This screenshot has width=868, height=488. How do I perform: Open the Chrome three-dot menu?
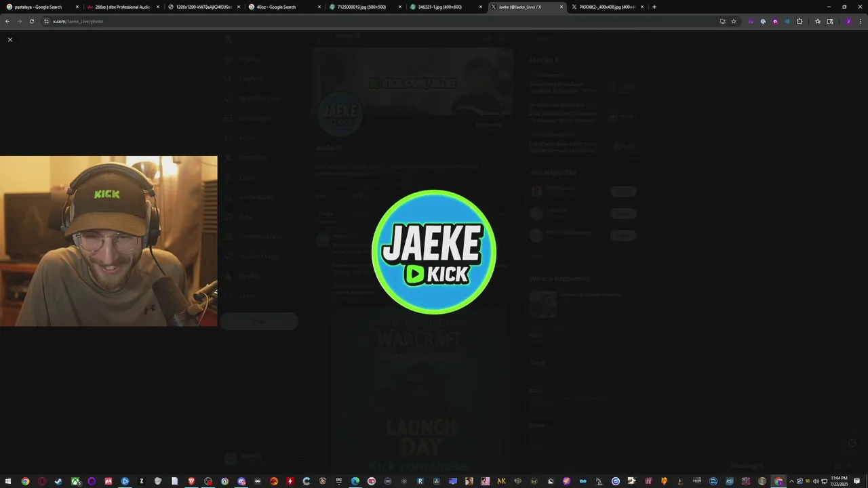click(861, 21)
